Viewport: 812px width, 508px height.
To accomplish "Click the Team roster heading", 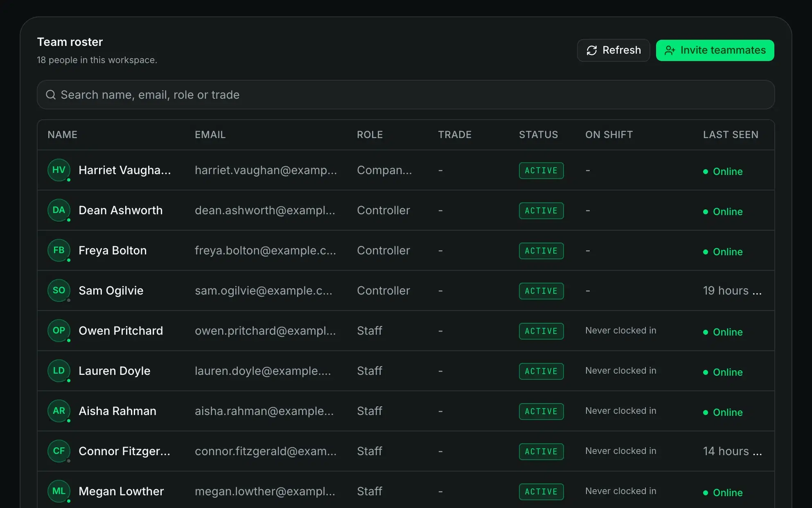I will (x=70, y=42).
